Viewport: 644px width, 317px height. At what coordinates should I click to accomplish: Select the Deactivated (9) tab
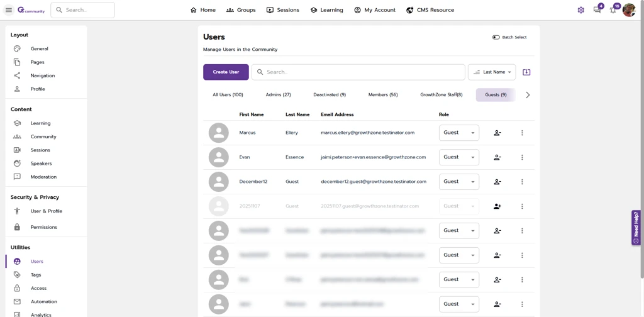pos(330,95)
